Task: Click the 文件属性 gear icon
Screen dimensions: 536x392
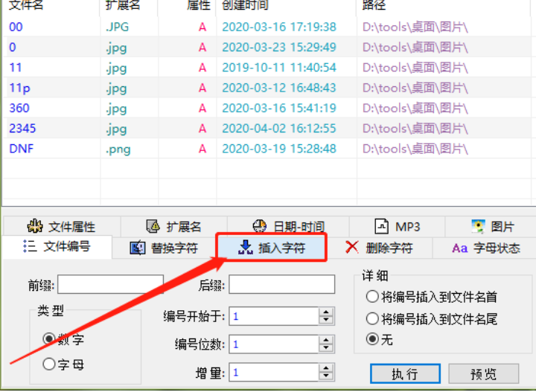Action: point(34,226)
